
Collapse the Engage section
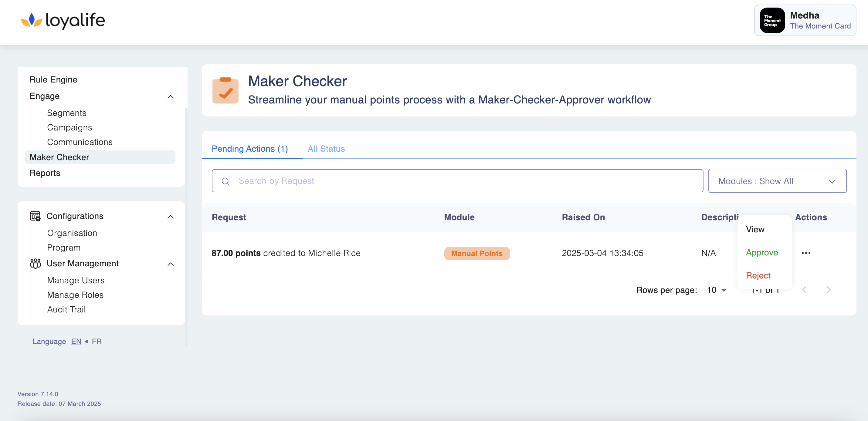(171, 97)
